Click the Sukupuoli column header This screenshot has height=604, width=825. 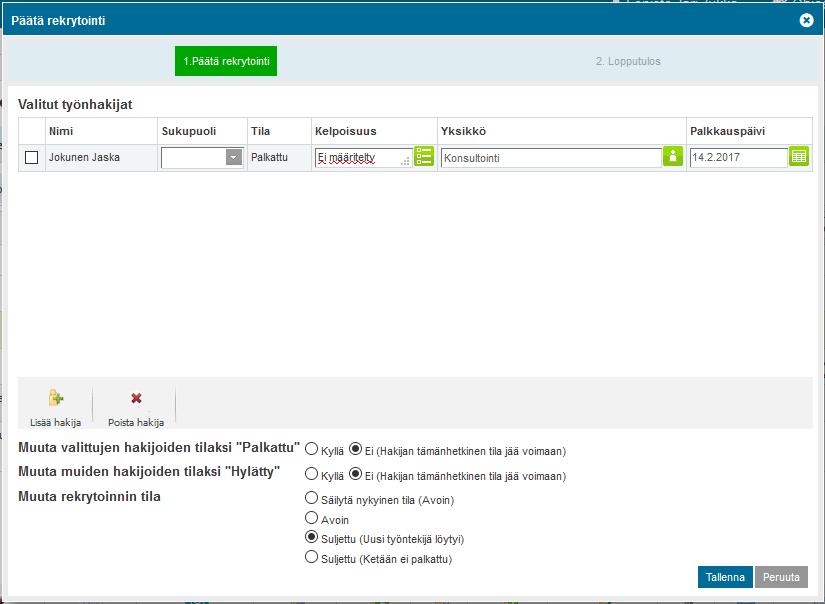point(202,131)
